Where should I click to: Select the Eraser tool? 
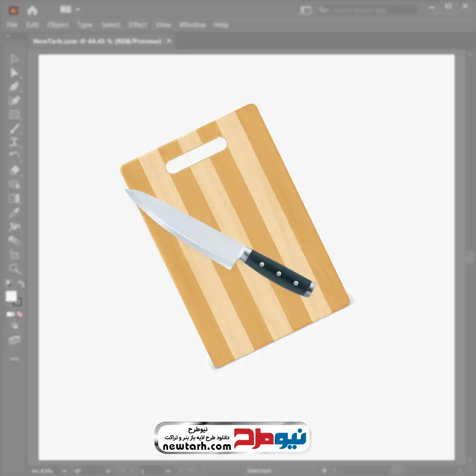(x=14, y=170)
